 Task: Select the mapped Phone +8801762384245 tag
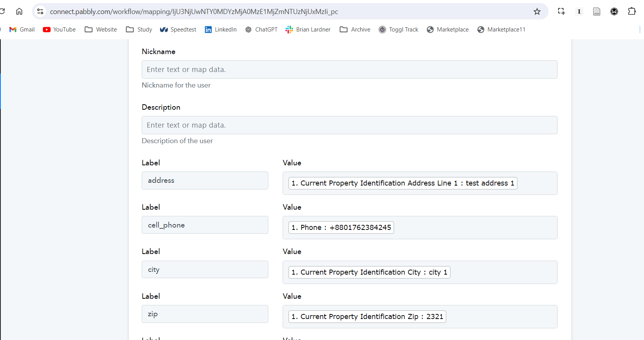pos(341,228)
